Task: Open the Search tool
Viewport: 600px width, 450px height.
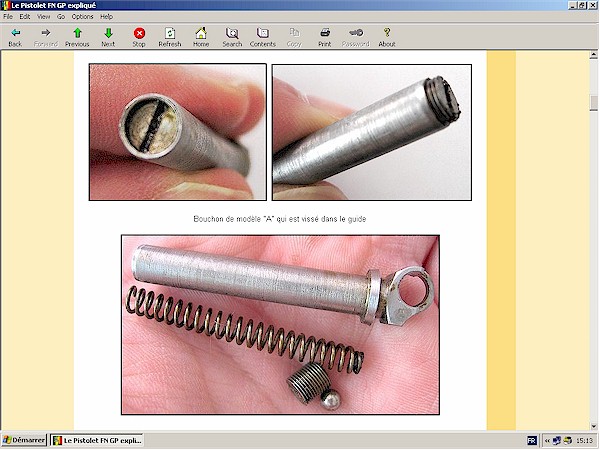Action: 232,37
